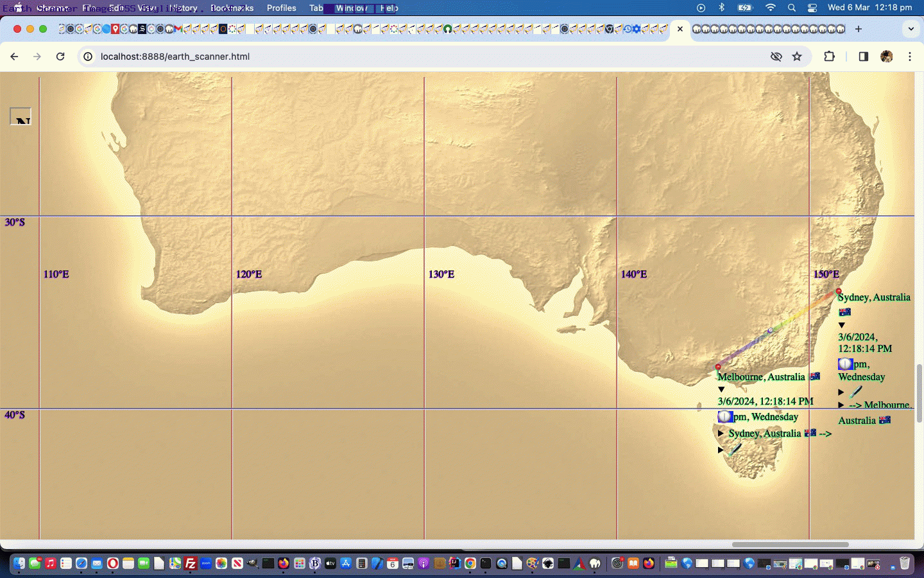The width and height of the screenshot is (924, 578).
Task: Reload the earth_scanner page
Action: pyautogui.click(x=60, y=57)
